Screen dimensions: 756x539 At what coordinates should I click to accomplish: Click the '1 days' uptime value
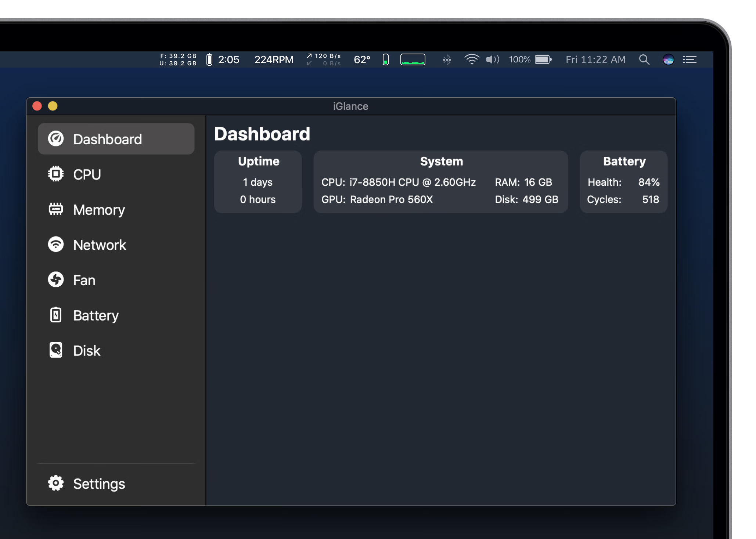point(258,182)
